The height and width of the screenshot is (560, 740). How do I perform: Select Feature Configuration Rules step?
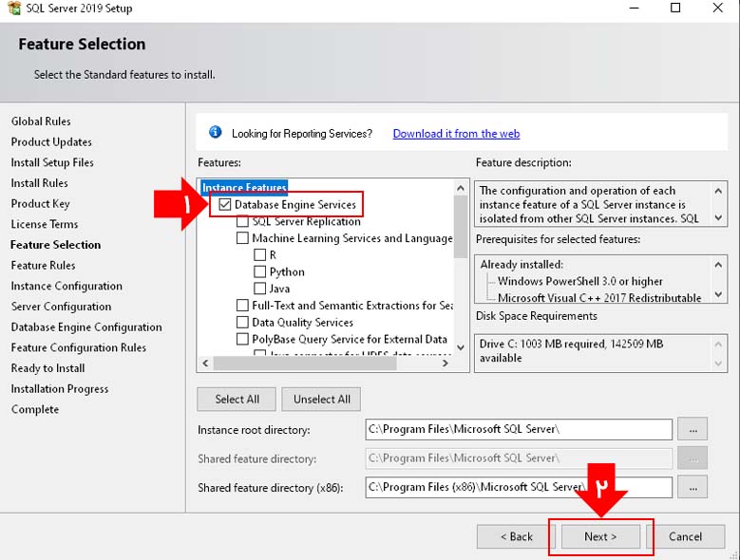pyautogui.click(x=78, y=348)
